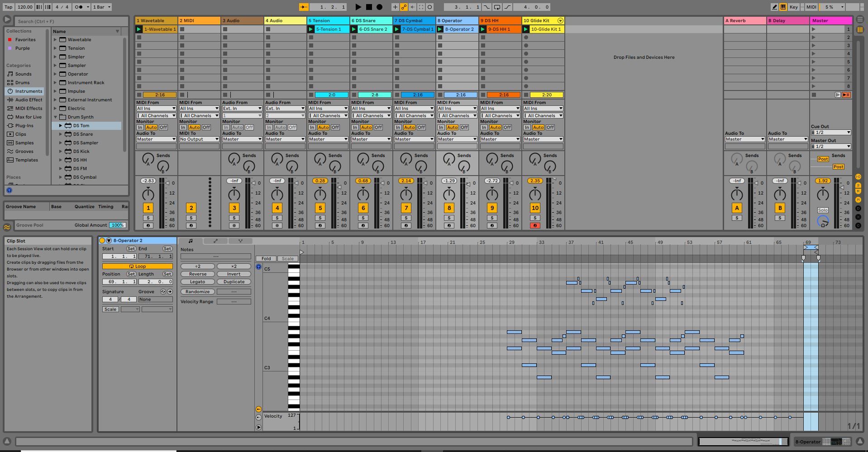This screenshot has height=452, width=868.
Task: Toggle Automation Arm button
Action: (x=404, y=7)
